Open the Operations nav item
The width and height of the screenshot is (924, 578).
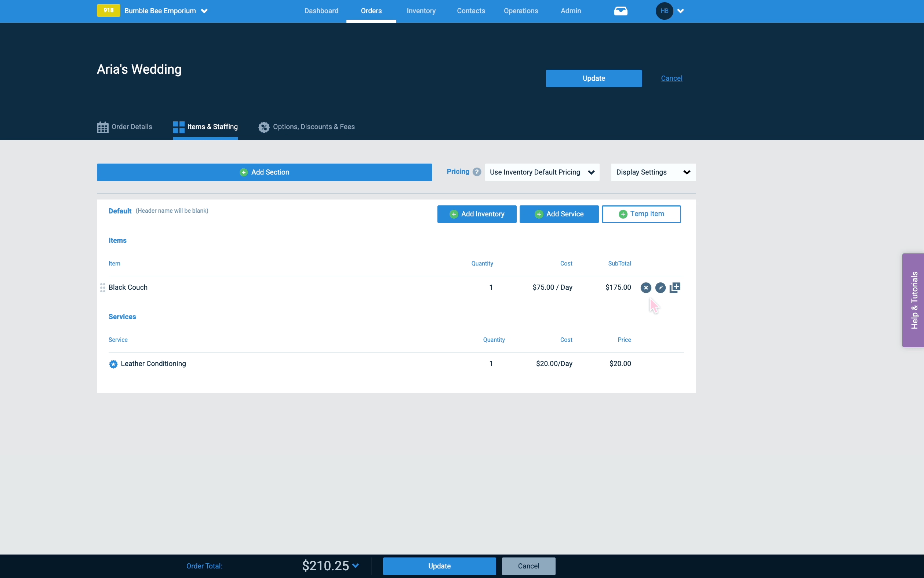coord(520,11)
